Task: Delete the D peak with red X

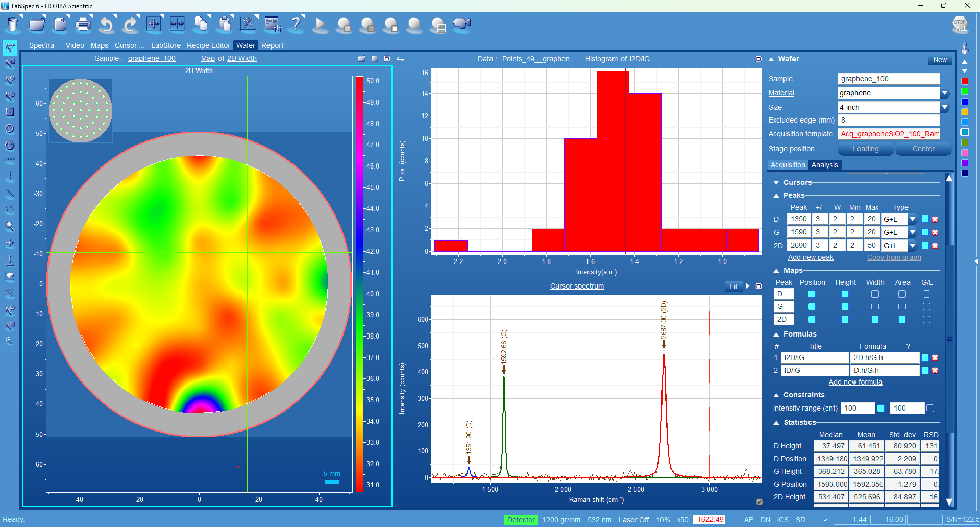Action: [x=935, y=219]
